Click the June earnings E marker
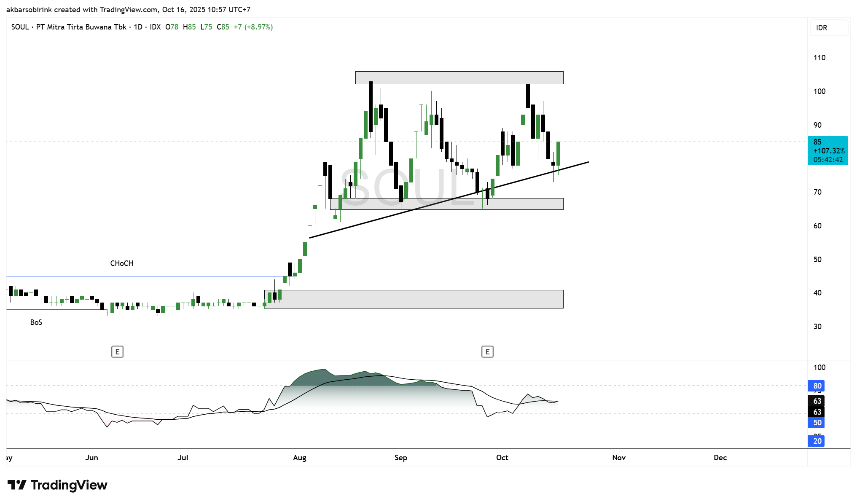Viewport: 857px width, 504px height. [x=117, y=351]
